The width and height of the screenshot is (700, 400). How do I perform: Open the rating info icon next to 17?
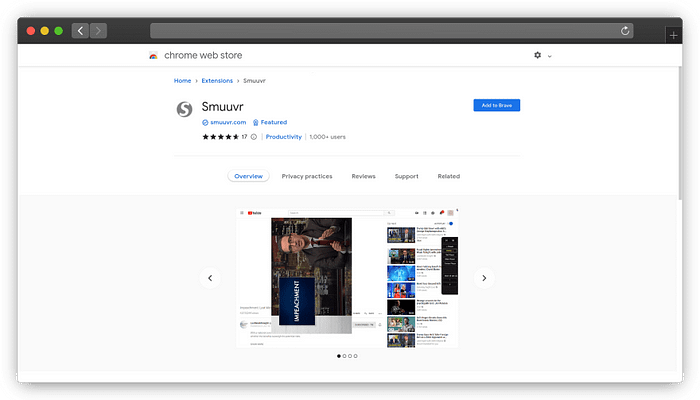[254, 137]
